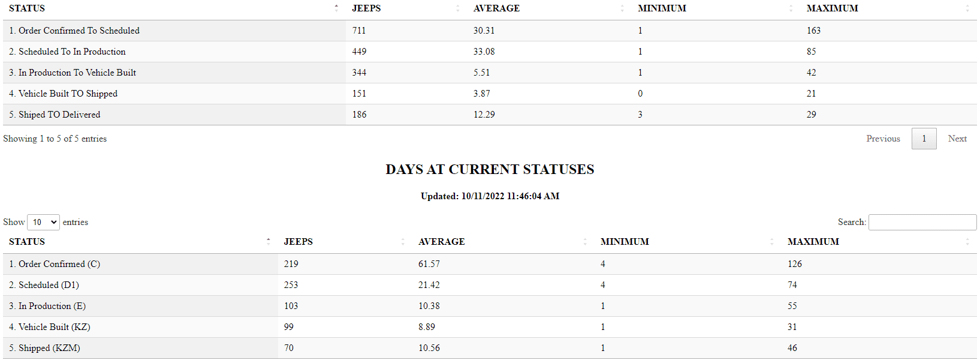This screenshot has width=980, height=360.
Task: Click average value 5.51
Action: pos(481,73)
